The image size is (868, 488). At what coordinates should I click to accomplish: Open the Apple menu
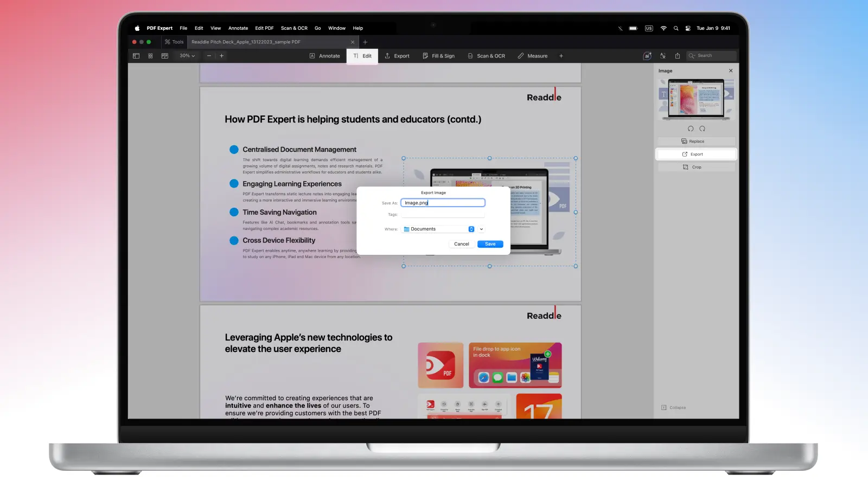(137, 28)
